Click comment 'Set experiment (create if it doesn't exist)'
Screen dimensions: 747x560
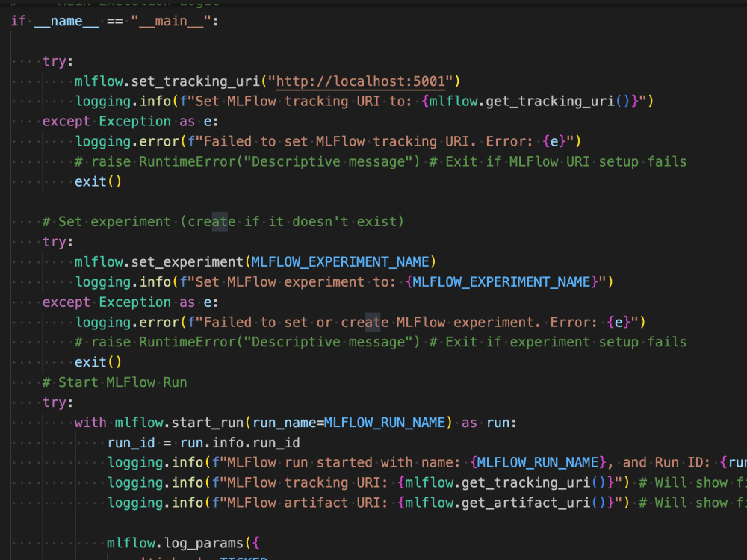pyautogui.click(x=223, y=222)
